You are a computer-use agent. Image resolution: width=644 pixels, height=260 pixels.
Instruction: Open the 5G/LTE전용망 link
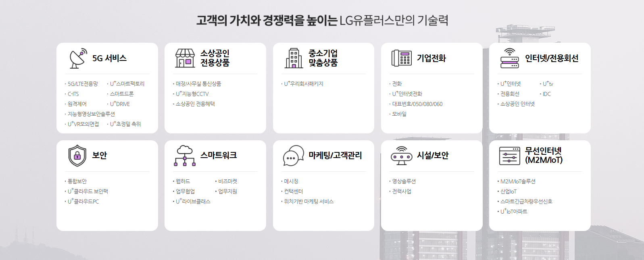click(83, 84)
